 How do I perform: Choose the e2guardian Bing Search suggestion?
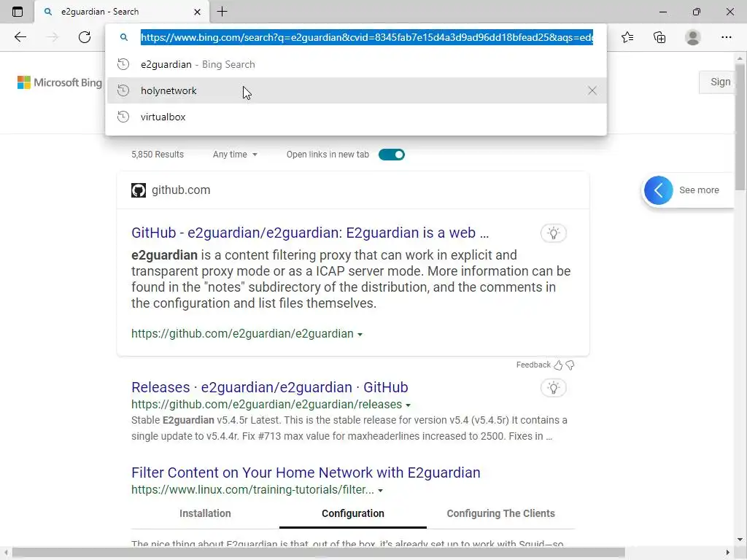pyautogui.click(x=356, y=64)
